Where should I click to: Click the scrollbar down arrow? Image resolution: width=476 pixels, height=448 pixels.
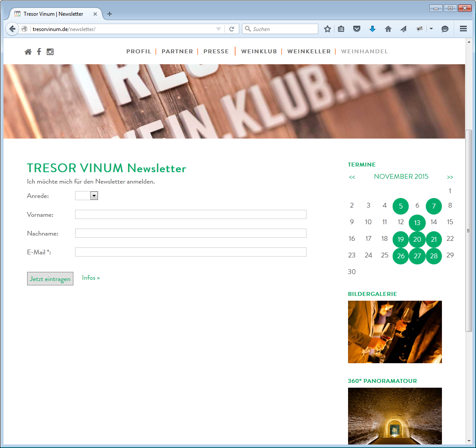tap(469, 441)
